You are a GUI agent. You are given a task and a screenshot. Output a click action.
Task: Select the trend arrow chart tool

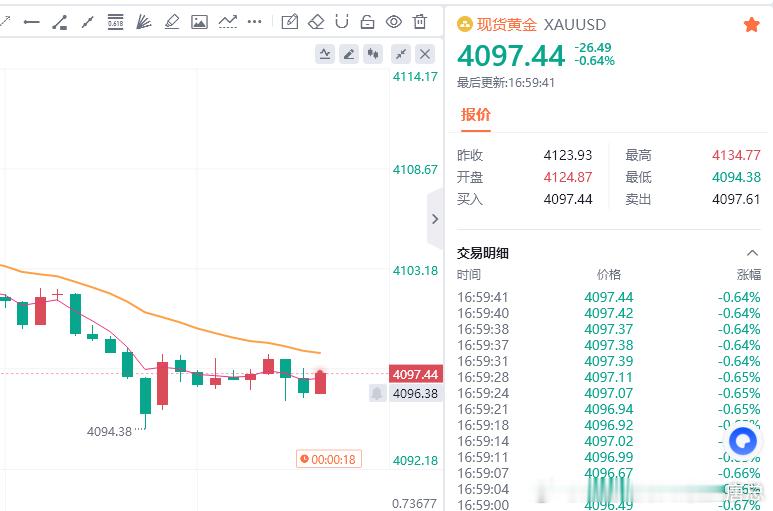(228, 22)
